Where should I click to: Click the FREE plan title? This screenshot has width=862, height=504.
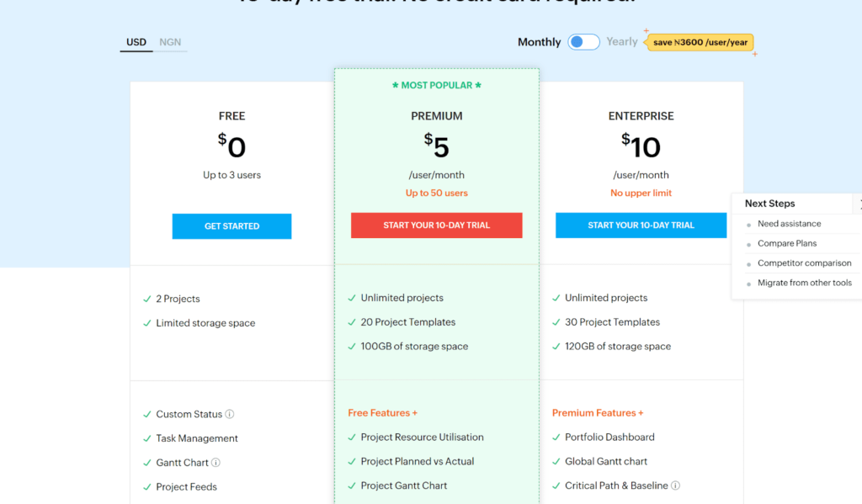[x=231, y=116]
